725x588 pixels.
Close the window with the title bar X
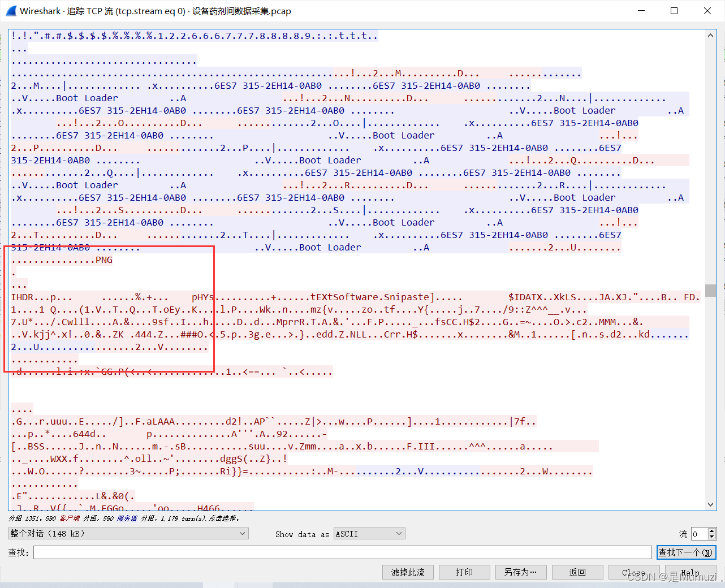pos(707,11)
